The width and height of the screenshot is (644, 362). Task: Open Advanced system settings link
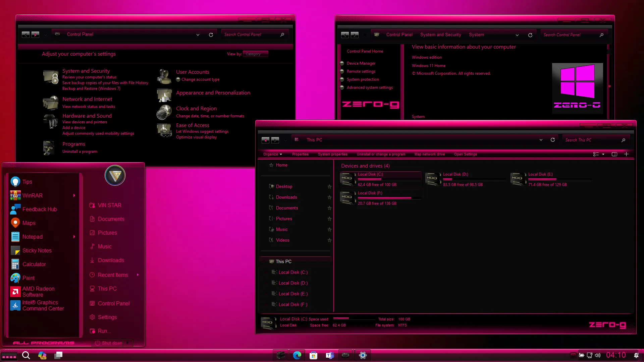tap(370, 87)
